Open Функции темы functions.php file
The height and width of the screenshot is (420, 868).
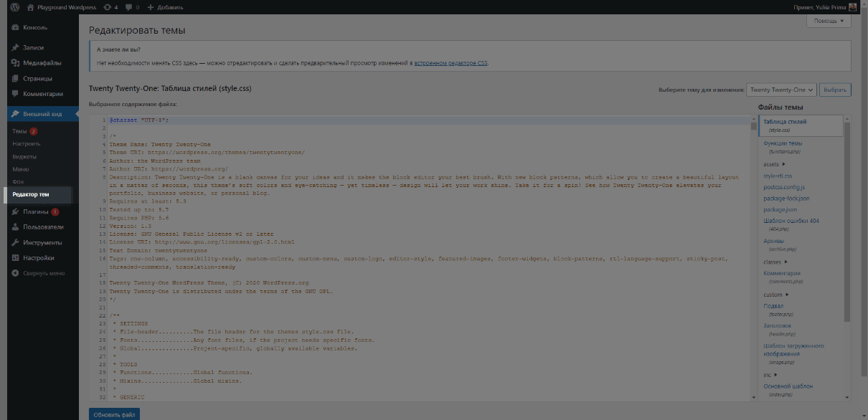pyautogui.click(x=783, y=143)
